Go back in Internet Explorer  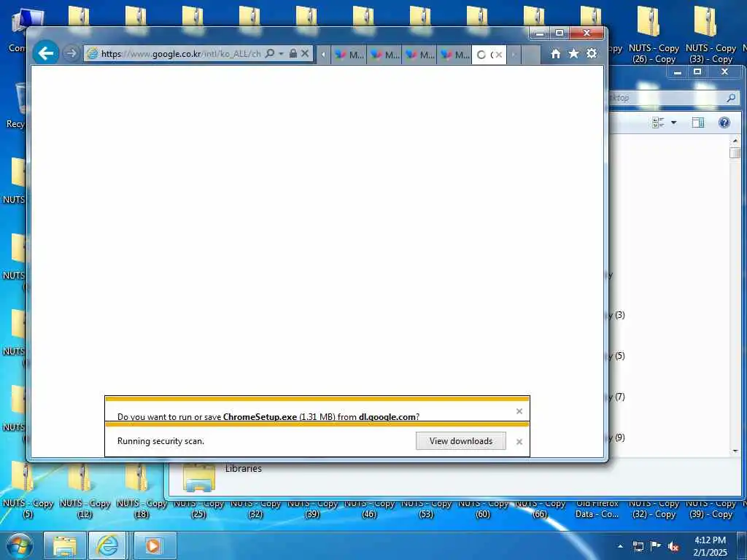[x=46, y=52]
